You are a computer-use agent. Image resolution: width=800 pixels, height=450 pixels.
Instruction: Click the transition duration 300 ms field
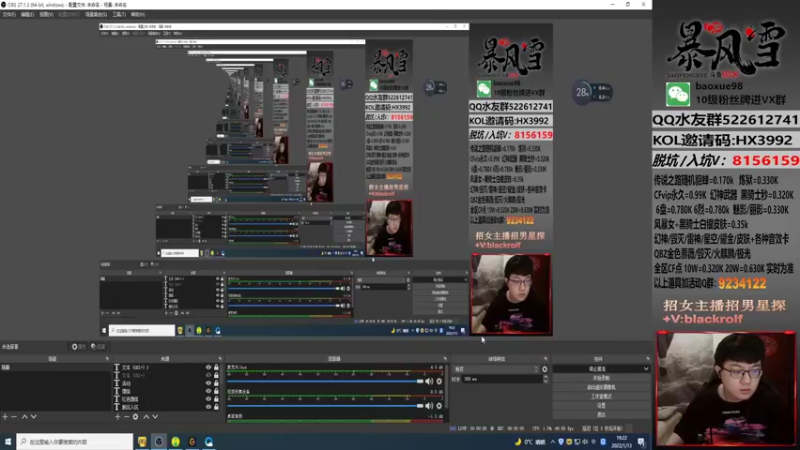pyautogui.click(x=502, y=379)
